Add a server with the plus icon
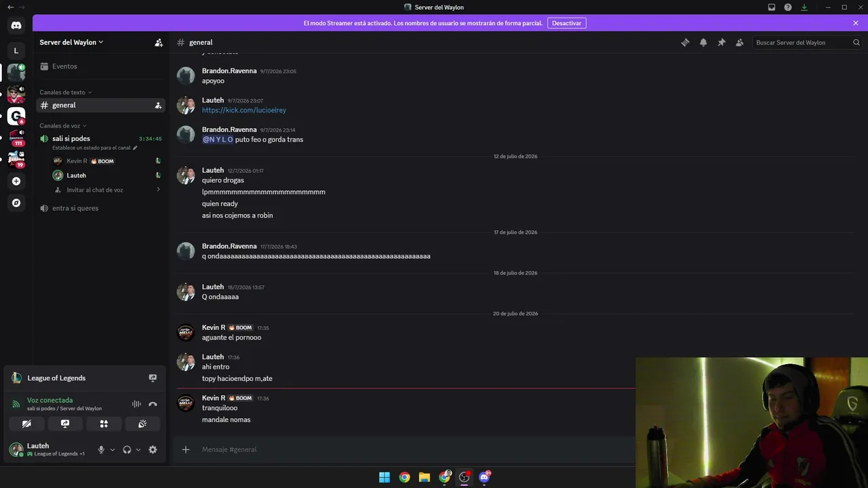 coord(16,181)
